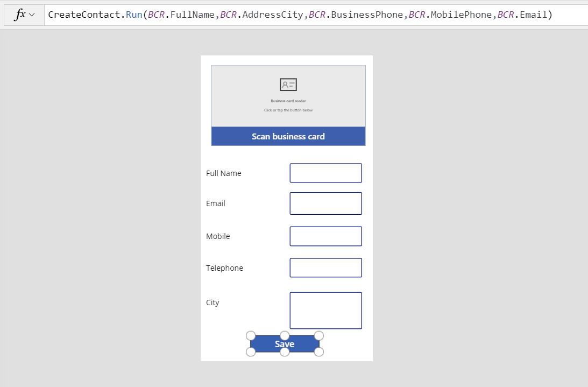Click inside the City input field
588x387 pixels.
pyautogui.click(x=325, y=310)
